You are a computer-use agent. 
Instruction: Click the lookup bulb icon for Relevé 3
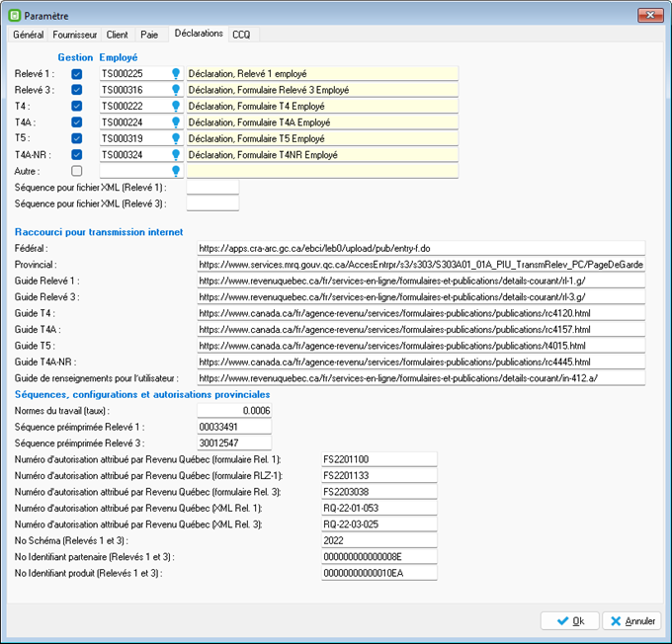tap(176, 90)
